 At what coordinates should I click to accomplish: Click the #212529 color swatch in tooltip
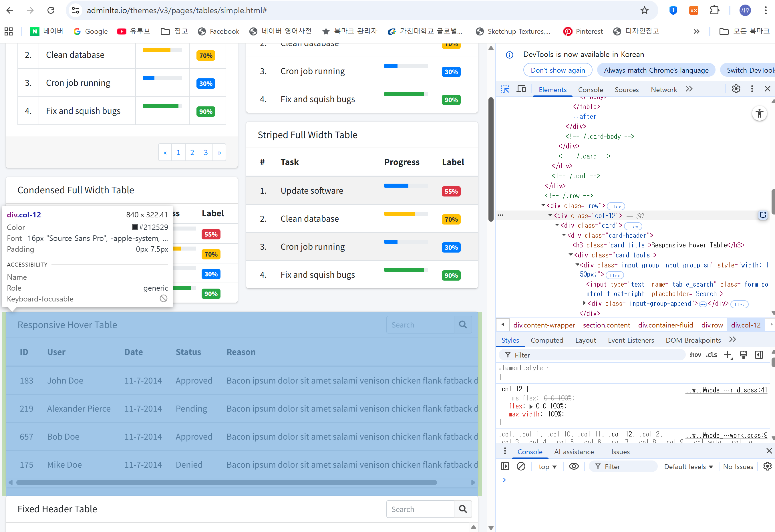(135, 227)
